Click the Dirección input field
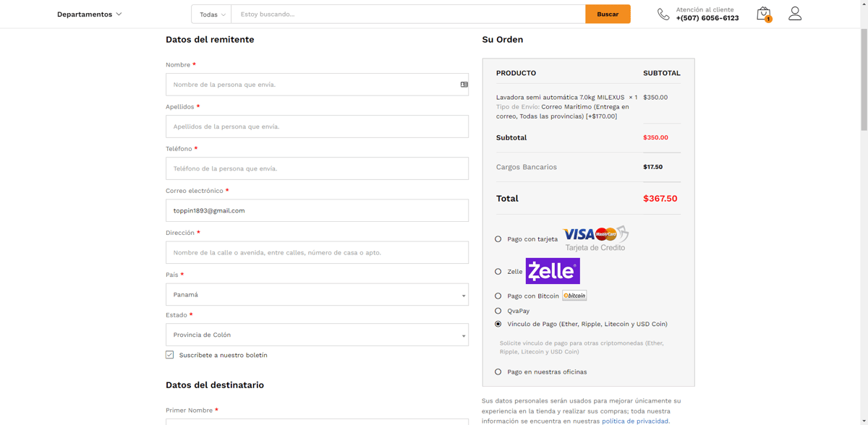This screenshot has width=868, height=425. click(317, 253)
